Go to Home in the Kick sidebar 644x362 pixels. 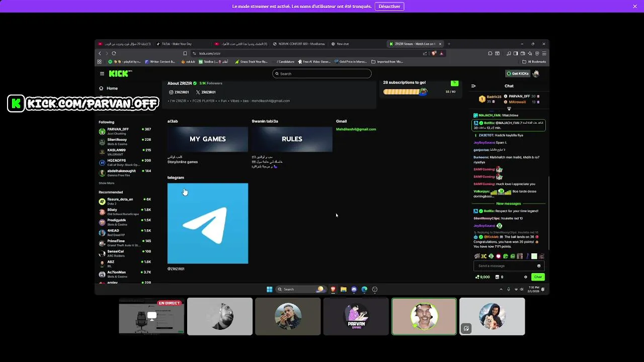pyautogui.click(x=108, y=88)
